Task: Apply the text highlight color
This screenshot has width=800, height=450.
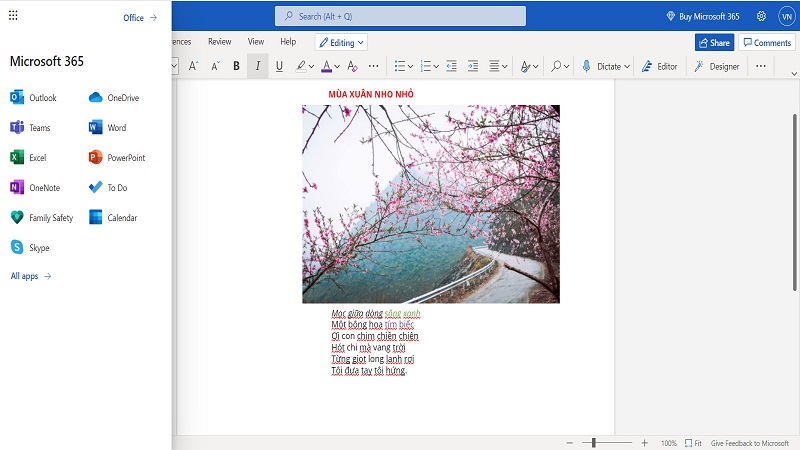Action: pos(301,66)
